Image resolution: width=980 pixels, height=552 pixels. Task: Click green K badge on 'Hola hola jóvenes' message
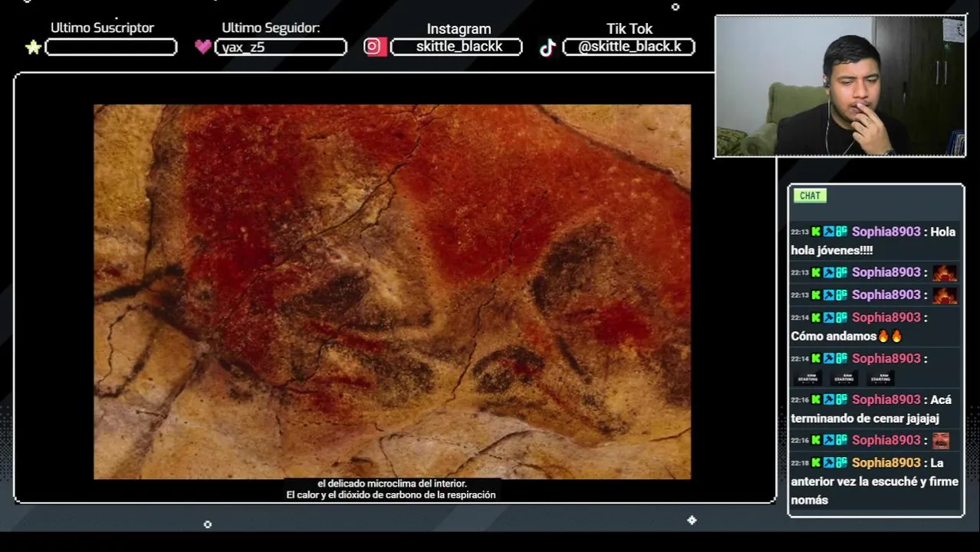point(817,232)
